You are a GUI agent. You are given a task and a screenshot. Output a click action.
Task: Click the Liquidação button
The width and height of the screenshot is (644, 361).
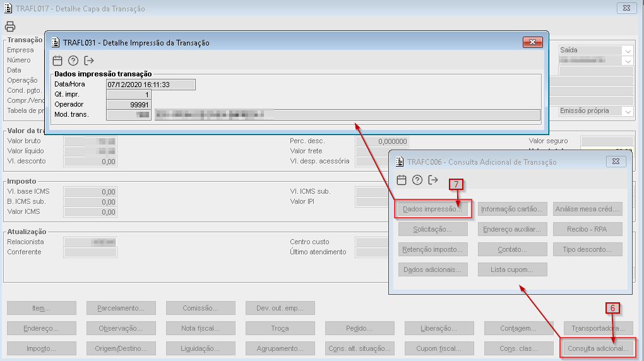[200, 348]
